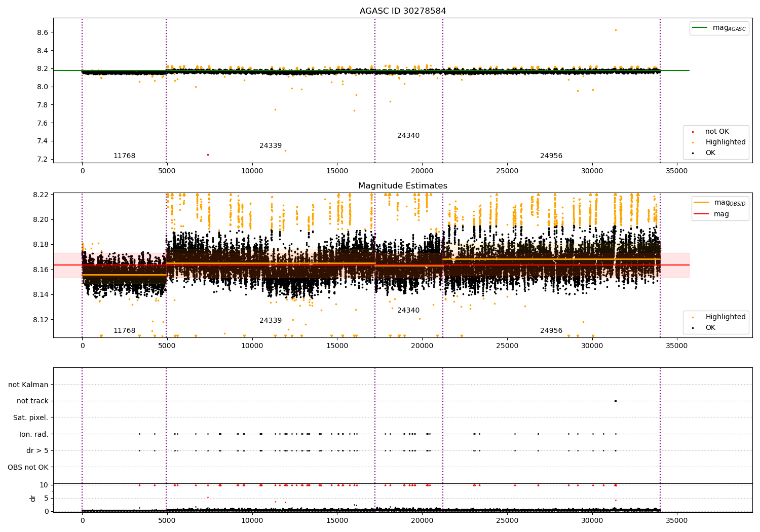Click the 8.18 y-axis tick of middle plot
Viewport: 760px width, 532px height.
(40, 245)
